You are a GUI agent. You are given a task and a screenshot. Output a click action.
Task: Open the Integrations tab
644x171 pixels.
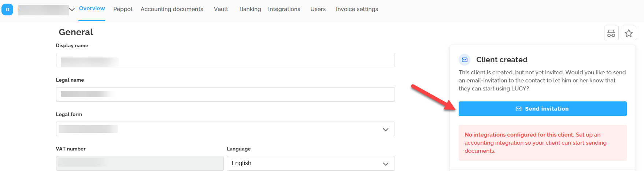click(x=284, y=9)
